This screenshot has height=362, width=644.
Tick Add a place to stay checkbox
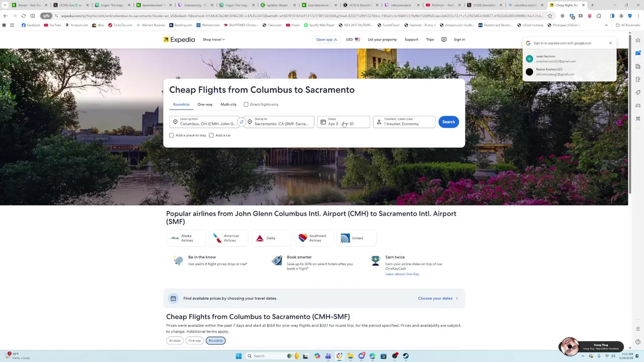coord(172,135)
